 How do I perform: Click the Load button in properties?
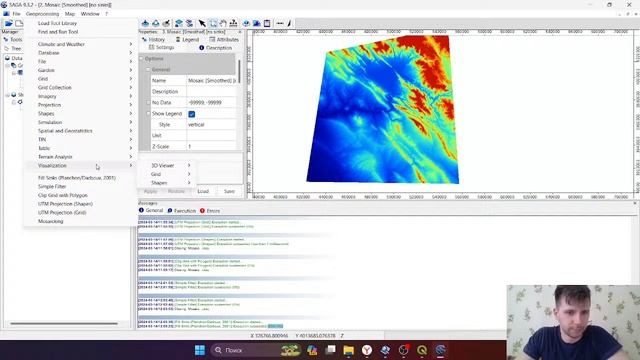[203, 191]
